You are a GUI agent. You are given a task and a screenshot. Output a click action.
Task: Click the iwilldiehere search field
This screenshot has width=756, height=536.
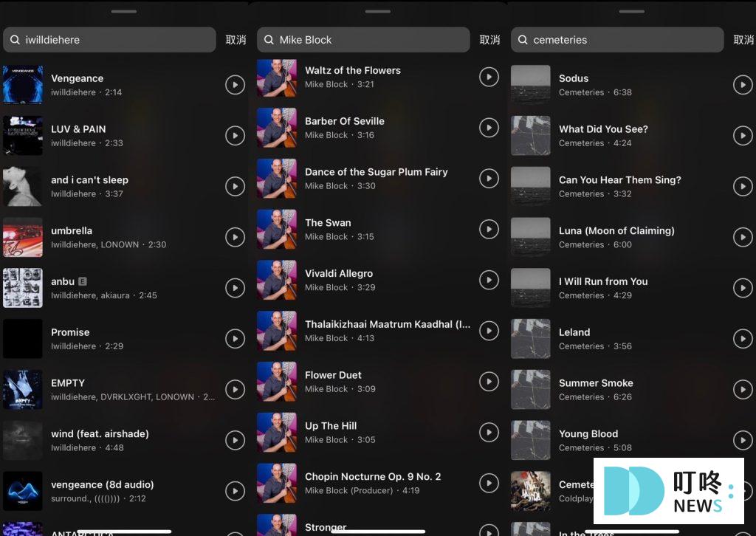point(109,40)
